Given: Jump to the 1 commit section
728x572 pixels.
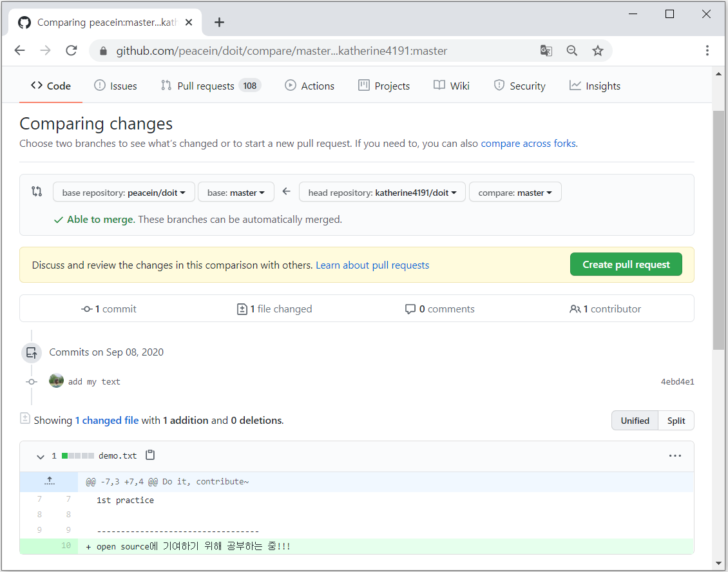Looking at the screenshot, I should click(109, 309).
